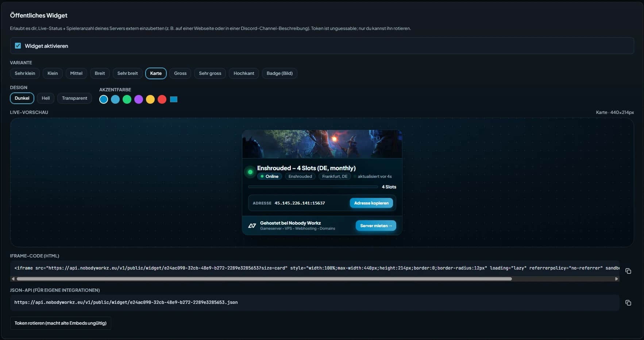Click the Öffentliches Widget heading

(39, 15)
